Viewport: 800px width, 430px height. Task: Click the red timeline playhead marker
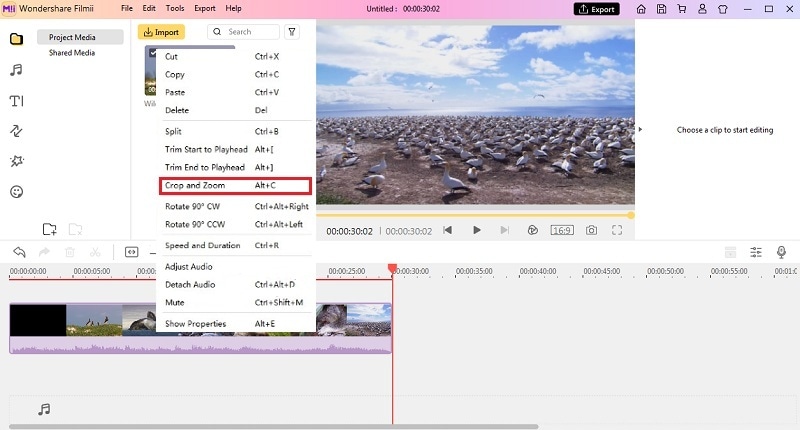pyautogui.click(x=392, y=269)
